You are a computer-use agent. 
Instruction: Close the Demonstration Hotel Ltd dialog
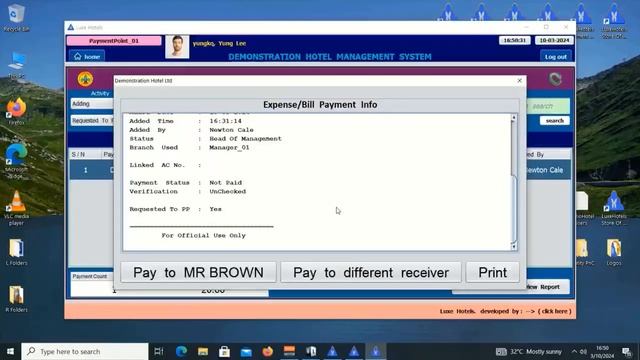(520, 80)
